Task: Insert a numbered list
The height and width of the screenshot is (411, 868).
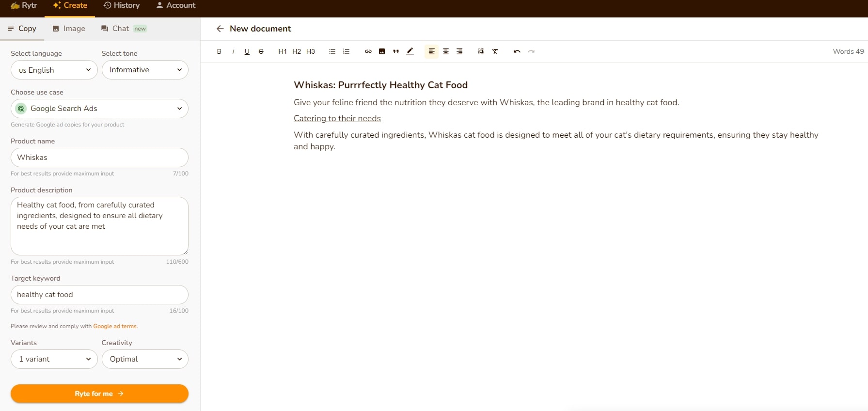Action: click(347, 51)
